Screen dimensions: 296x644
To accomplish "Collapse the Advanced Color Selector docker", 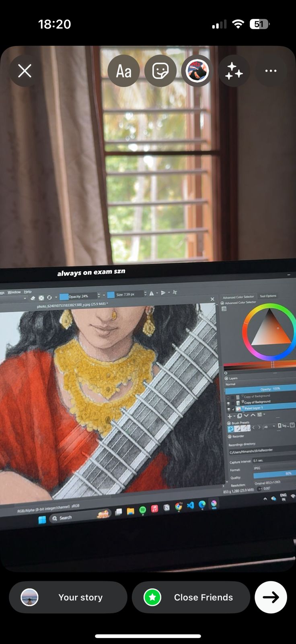I will [222, 303].
